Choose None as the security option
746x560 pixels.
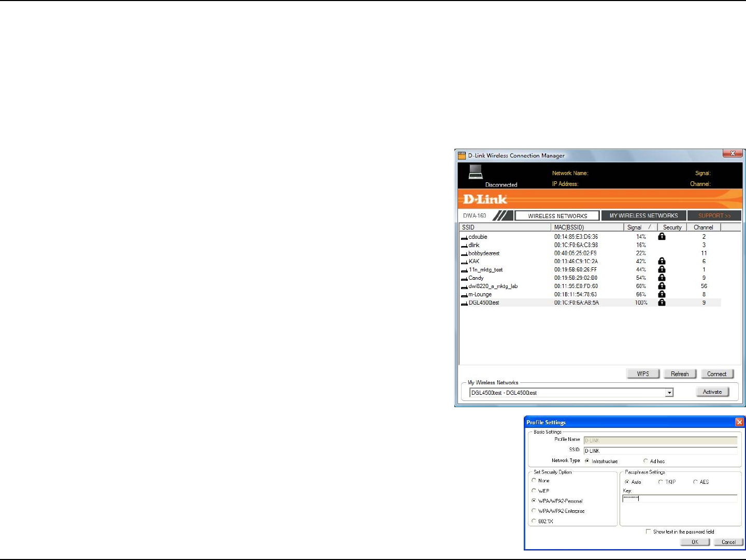(x=534, y=480)
